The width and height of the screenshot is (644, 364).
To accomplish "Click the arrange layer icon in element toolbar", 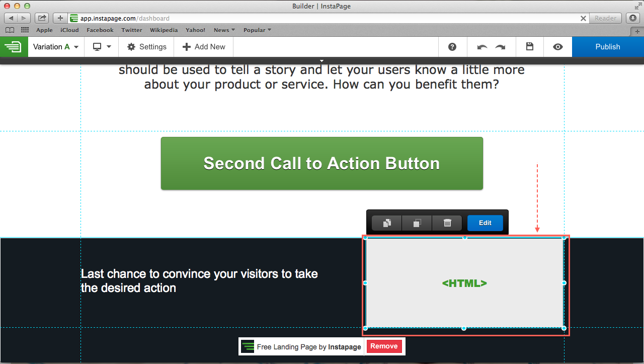I will [x=417, y=223].
